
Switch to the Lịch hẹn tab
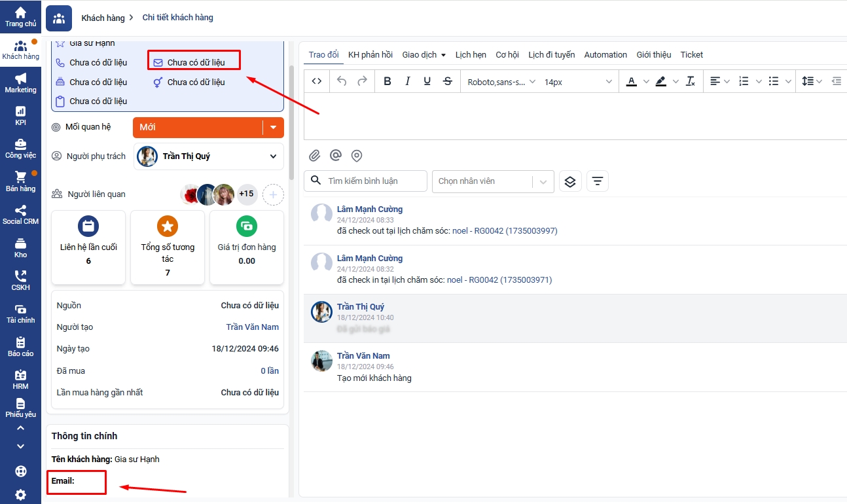pos(471,55)
